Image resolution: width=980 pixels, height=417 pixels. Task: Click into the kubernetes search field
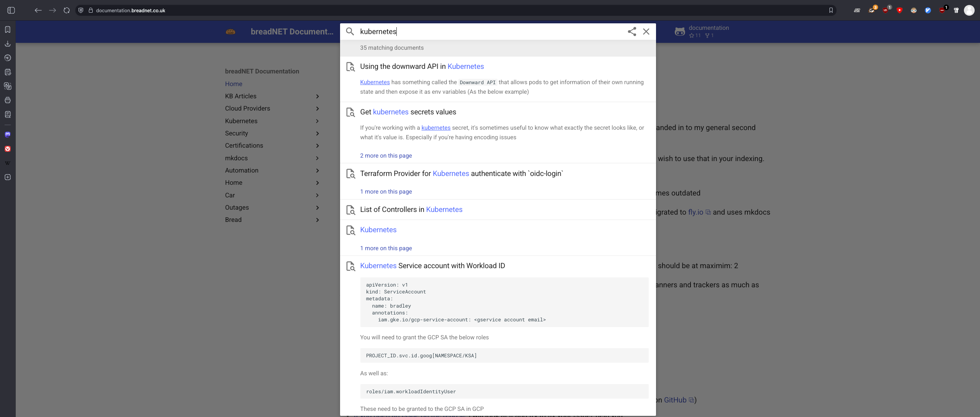click(490, 32)
